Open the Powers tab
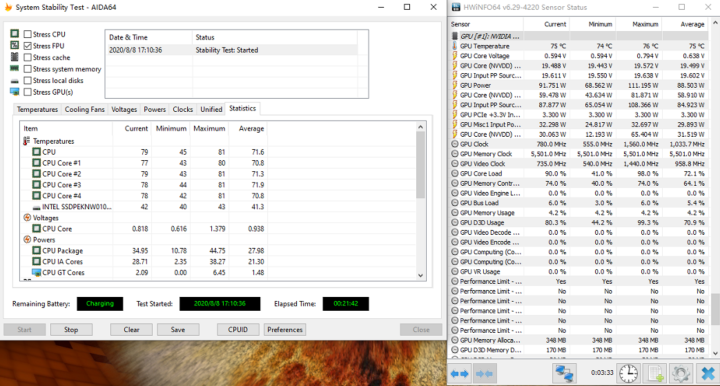The width and height of the screenshot is (720, 386). 154,109
